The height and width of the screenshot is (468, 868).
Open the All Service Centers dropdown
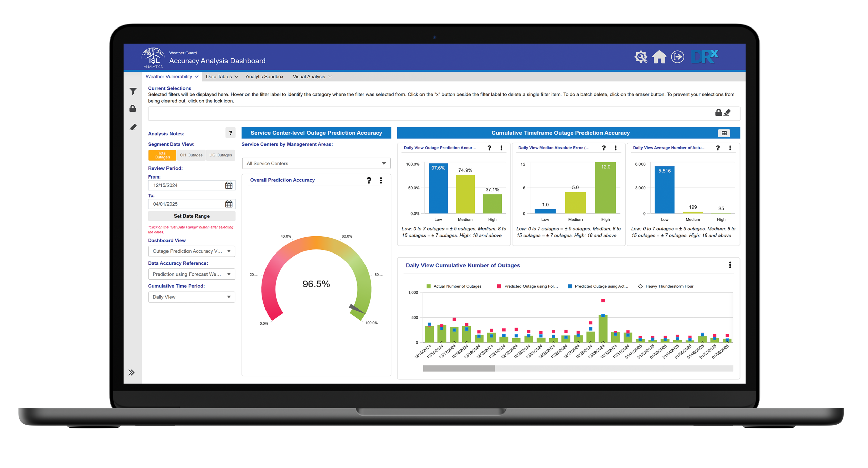click(x=316, y=163)
